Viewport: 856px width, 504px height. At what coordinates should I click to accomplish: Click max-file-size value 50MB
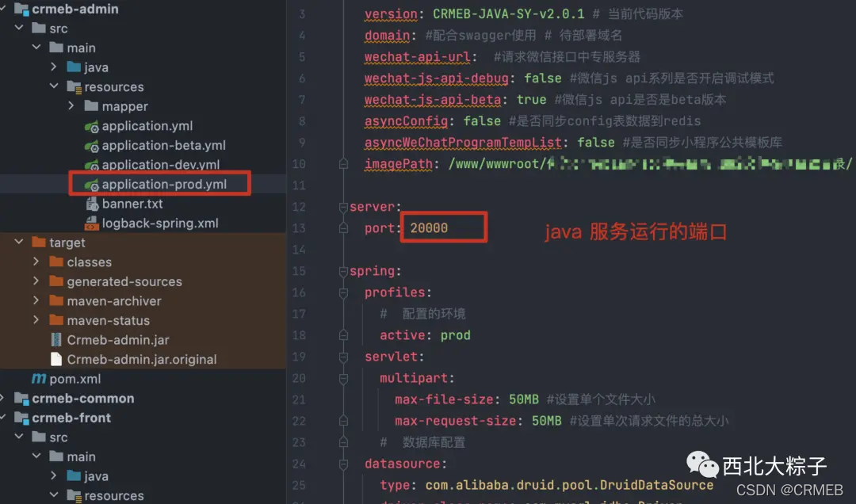point(524,399)
